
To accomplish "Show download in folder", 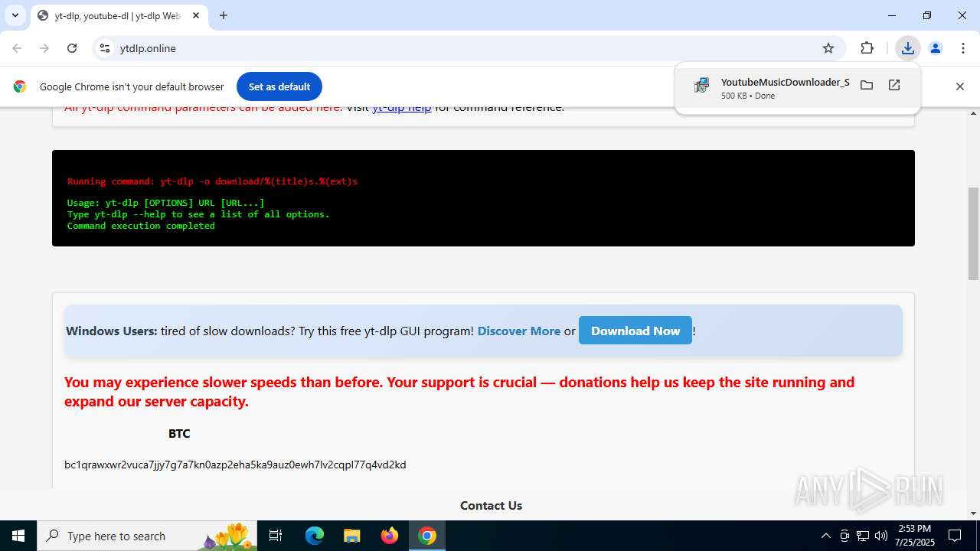I will coord(867,85).
